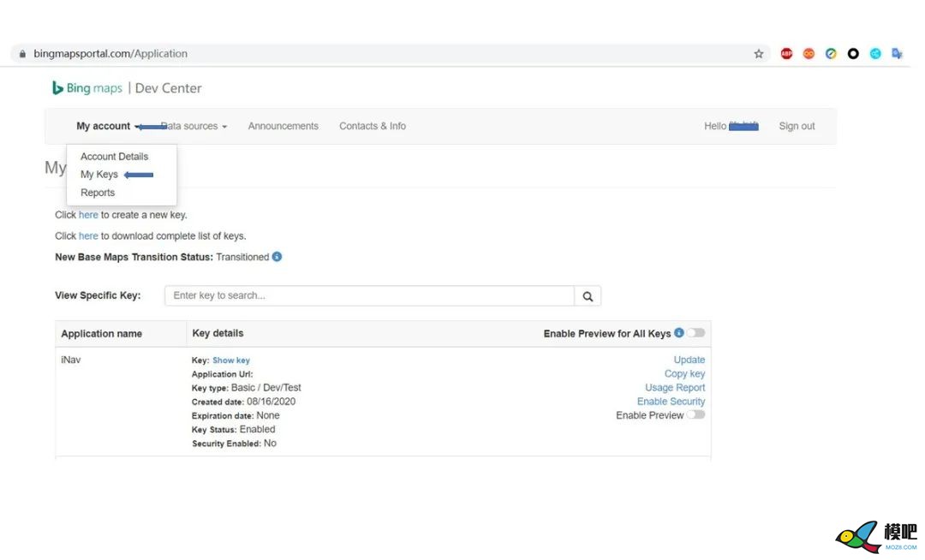The height and width of the screenshot is (560, 925).
Task: Open the black ring extension icon
Action: (853, 54)
